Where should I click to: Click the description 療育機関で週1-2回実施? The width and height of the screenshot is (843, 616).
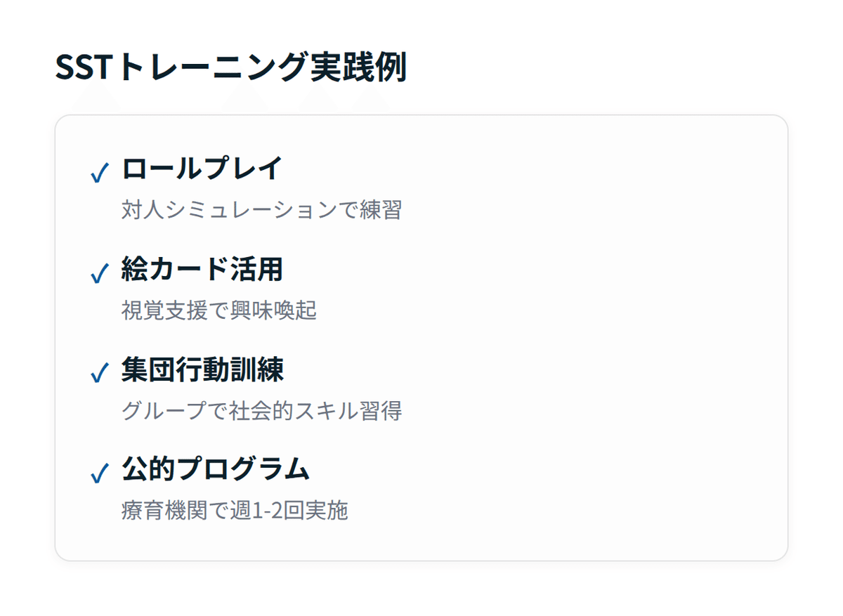pyautogui.click(x=235, y=511)
